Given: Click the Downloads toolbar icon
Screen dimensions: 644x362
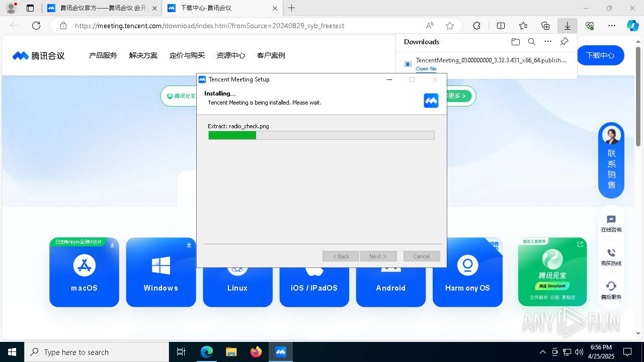Looking at the screenshot, I should coord(568,26).
